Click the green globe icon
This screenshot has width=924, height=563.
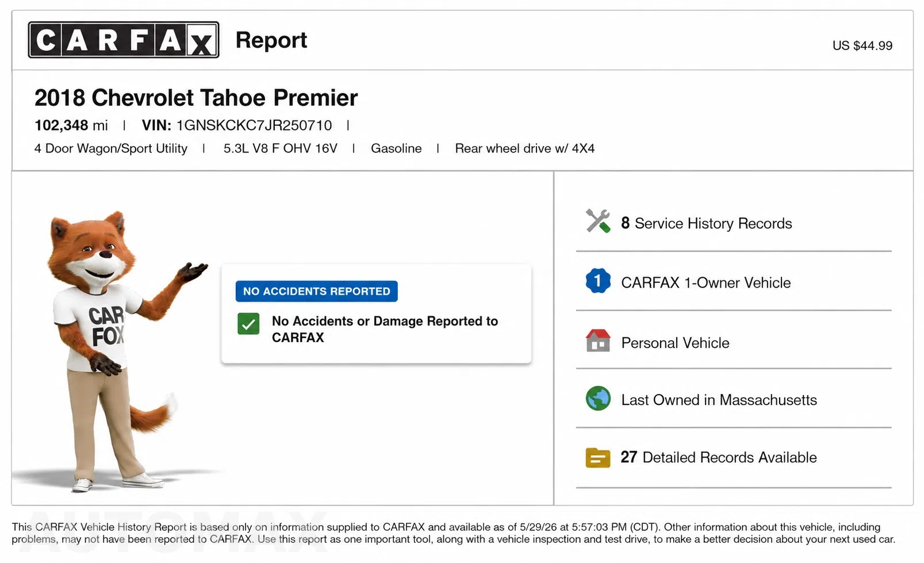(x=598, y=399)
